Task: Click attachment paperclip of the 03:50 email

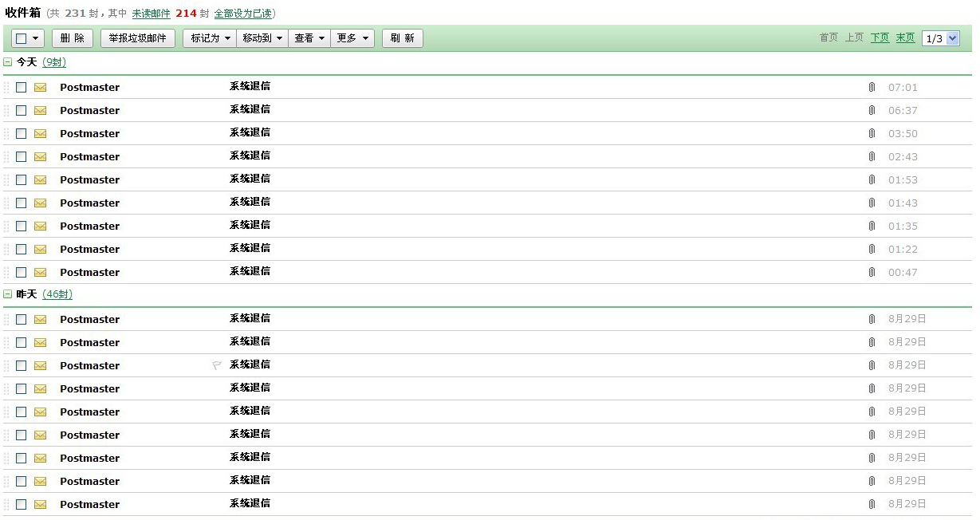Action: click(872, 134)
